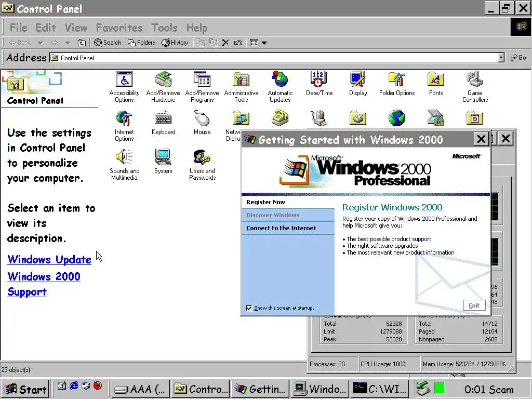Click the Delete X toolbar icon

[225, 43]
